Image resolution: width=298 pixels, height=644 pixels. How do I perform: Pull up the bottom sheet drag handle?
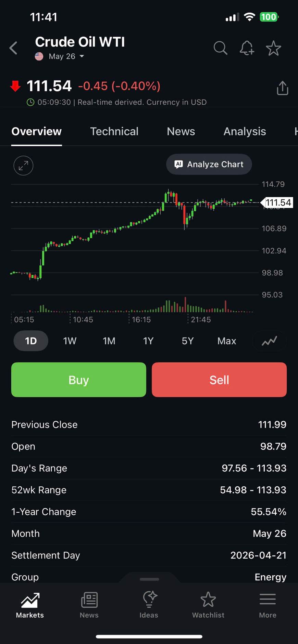coord(149,579)
